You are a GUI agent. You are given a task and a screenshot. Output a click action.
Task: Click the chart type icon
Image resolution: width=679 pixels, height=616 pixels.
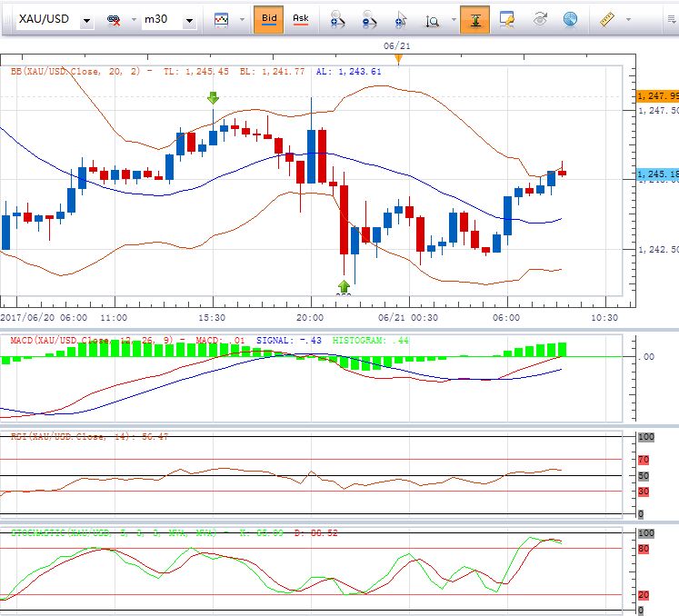point(222,19)
